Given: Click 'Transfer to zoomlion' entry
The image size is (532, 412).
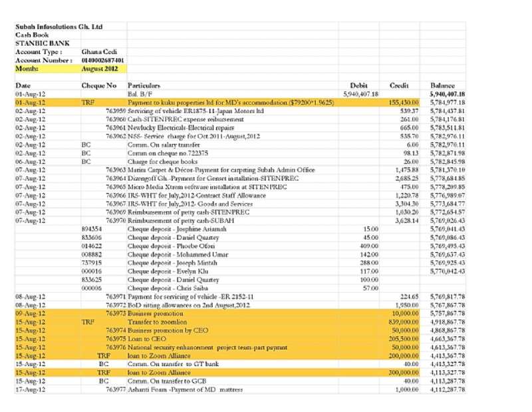Looking at the screenshot, I should point(157,322).
